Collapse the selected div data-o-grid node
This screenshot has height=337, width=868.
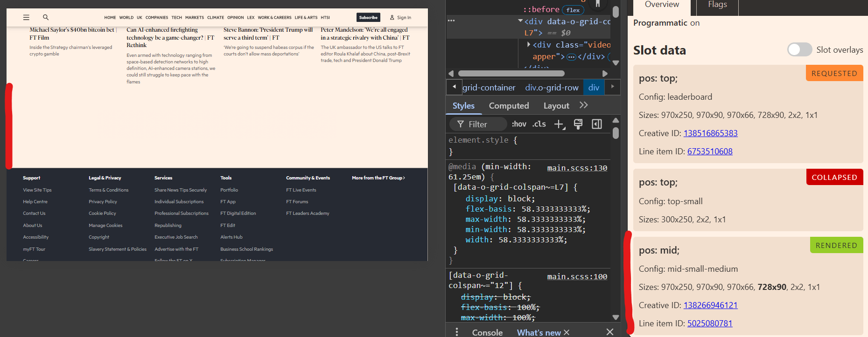(520, 21)
